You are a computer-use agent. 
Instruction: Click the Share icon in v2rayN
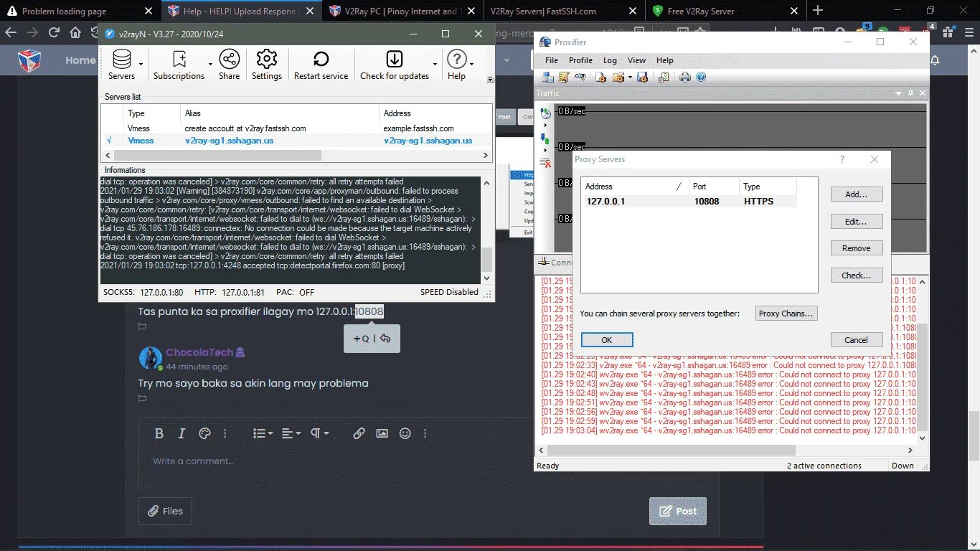click(x=230, y=65)
